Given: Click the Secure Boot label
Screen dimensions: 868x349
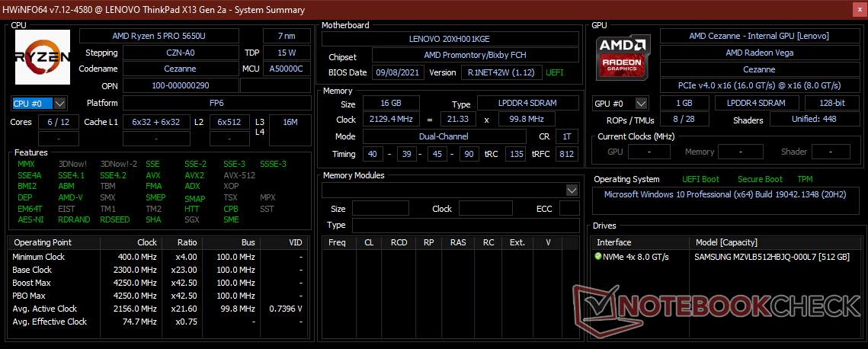Looking at the screenshot, I should [760, 179].
